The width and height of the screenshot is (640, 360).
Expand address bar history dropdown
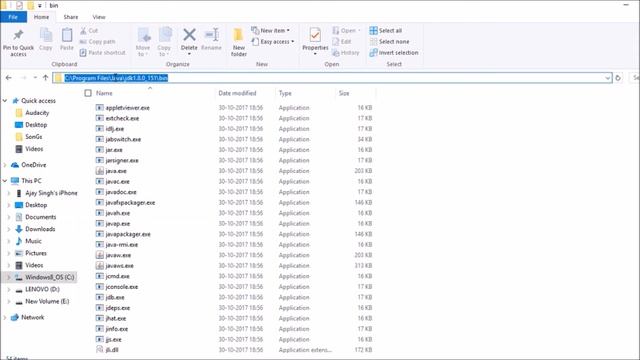coord(607,78)
